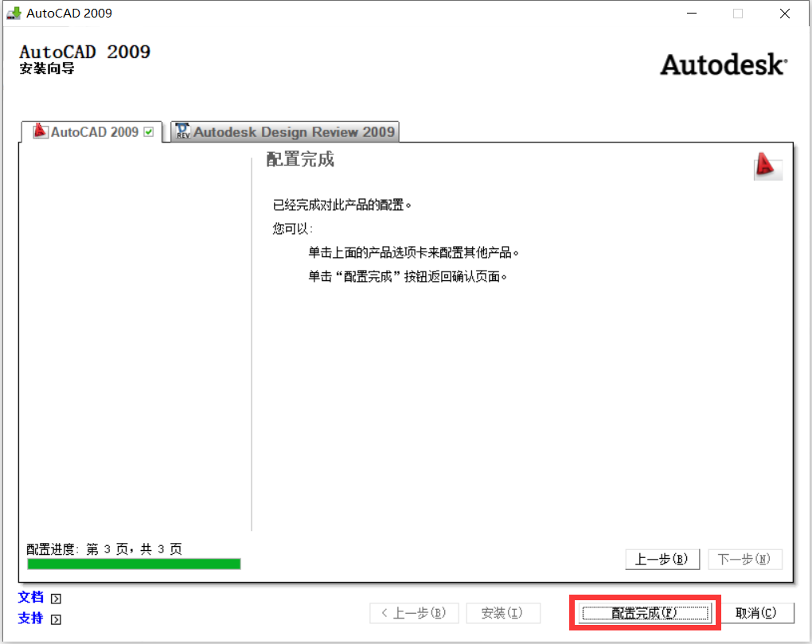
Task: Open the Autodesk Design Review 2009 tab
Action: pos(285,132)
